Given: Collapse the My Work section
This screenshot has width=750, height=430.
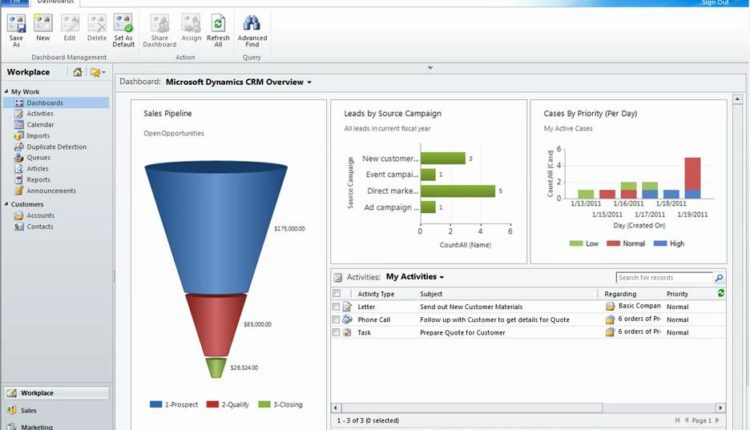Looking at the screenshot, I should [x=6, y=92].
